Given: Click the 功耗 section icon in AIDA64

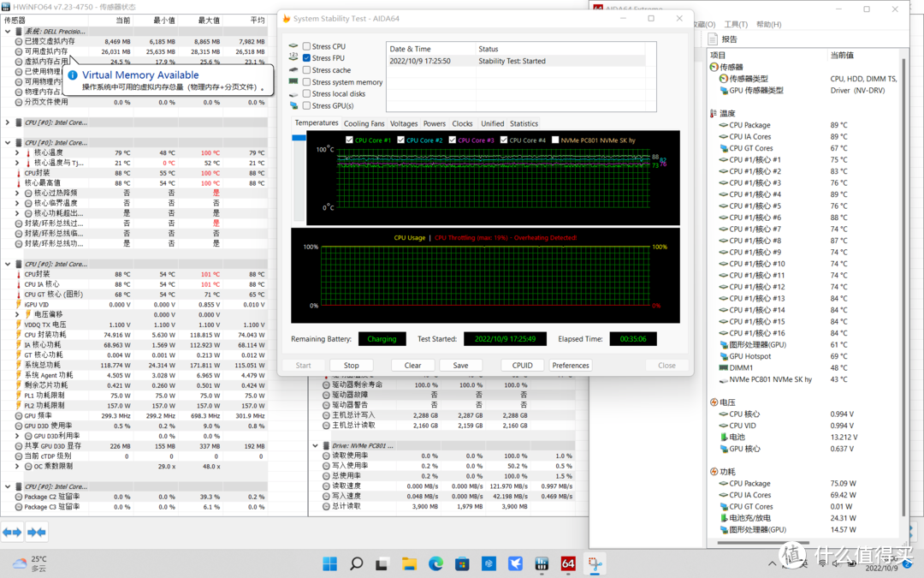Looking at the screenshot, I should (x=714, y=472).
